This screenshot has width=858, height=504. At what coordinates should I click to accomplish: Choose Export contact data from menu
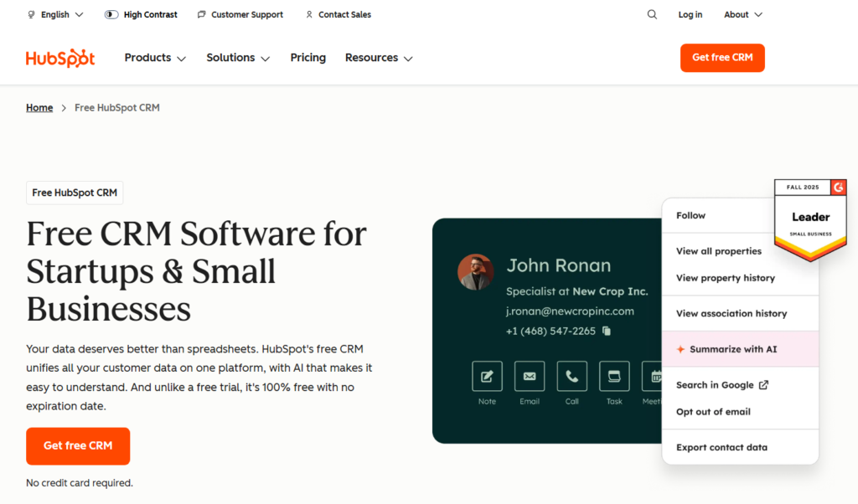721,447
